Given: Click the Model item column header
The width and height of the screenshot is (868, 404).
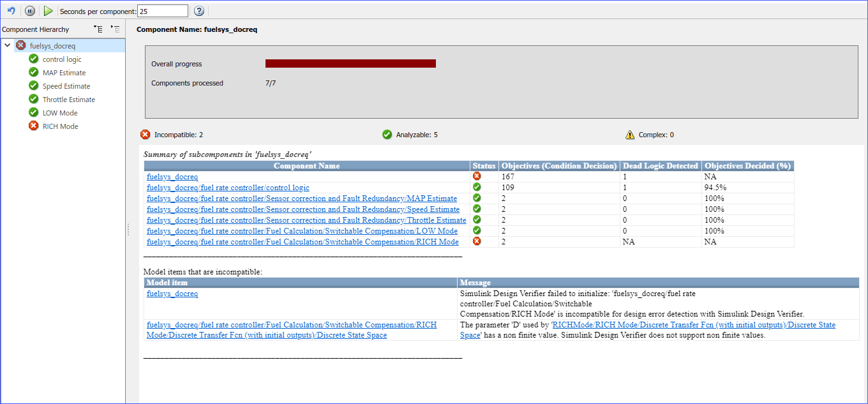Looking at the screenshot, I should [301, 283].
